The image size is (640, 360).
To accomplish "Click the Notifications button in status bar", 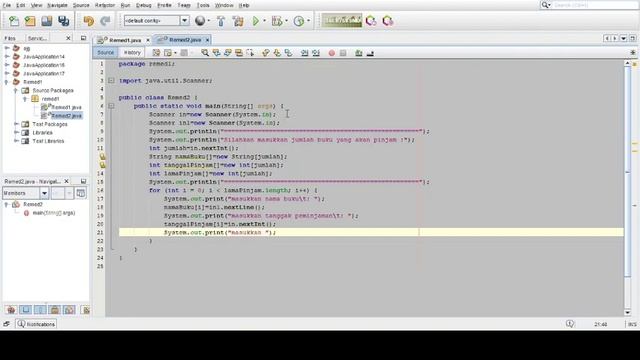I will click(x=36, y=324).
